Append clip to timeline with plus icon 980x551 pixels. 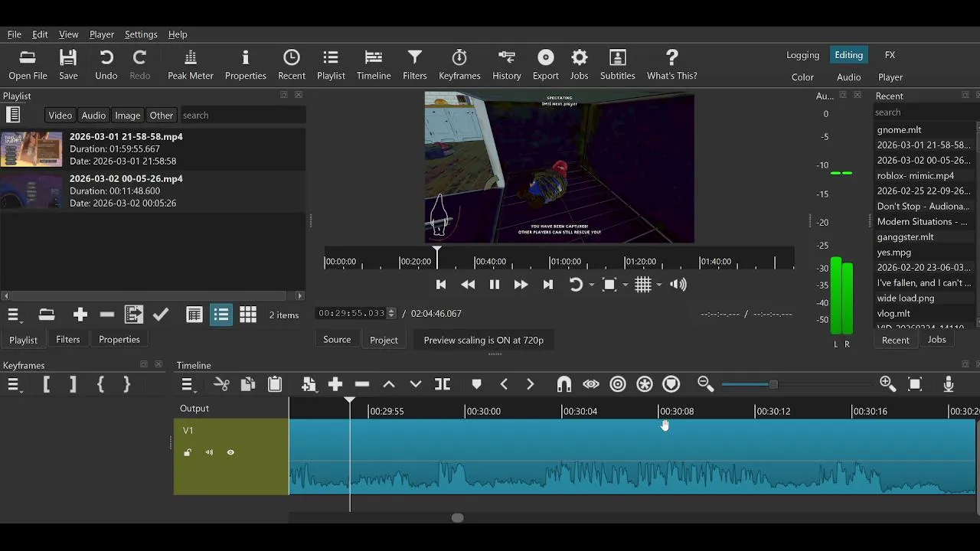pyautogui.click(x=335, y=384)
